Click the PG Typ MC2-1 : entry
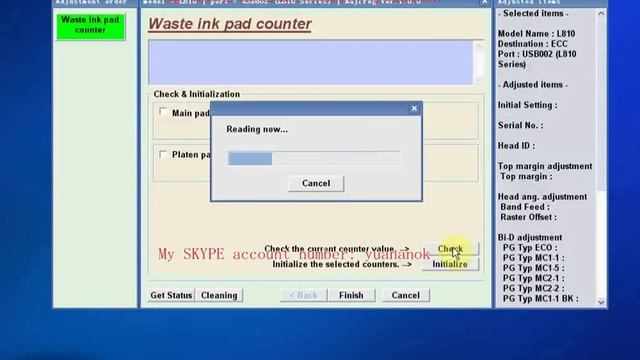This screenshot has height=360, width=640. click(x=533, y=278)
